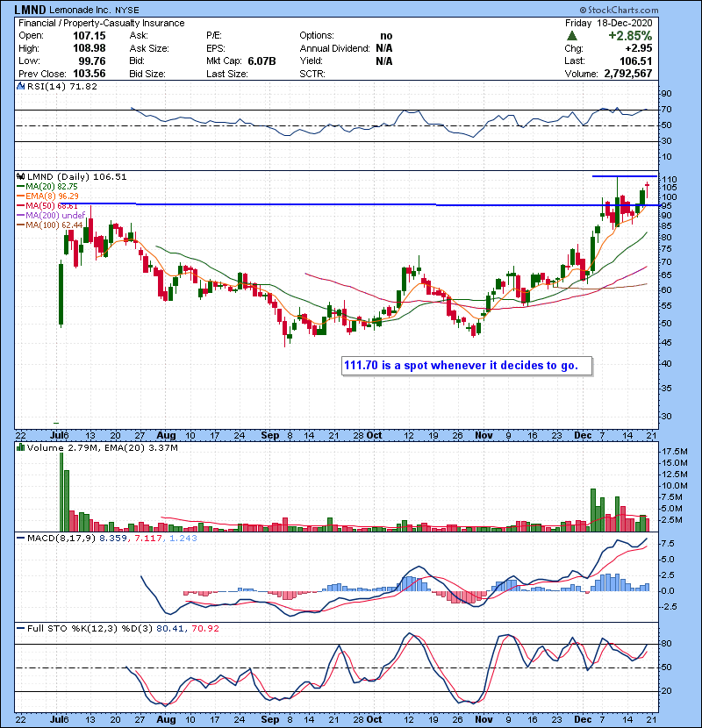Click the Mkt Cap value 6.07B
This screenshot has width=702, height=728.
point(261,61)
